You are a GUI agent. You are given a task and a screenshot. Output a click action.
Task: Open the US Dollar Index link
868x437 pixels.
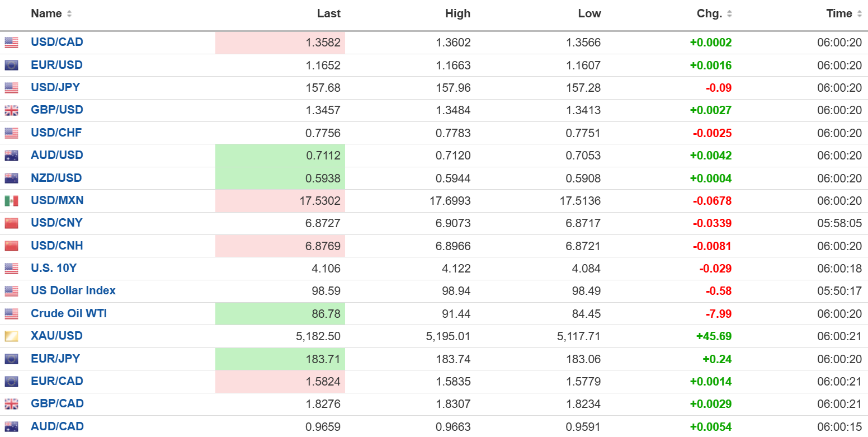coord(73,290)
